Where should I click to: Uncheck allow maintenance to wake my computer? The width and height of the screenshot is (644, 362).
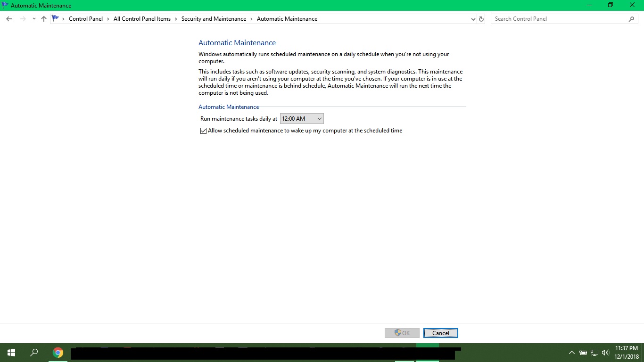pyautogui.click(x=203, y=131)
